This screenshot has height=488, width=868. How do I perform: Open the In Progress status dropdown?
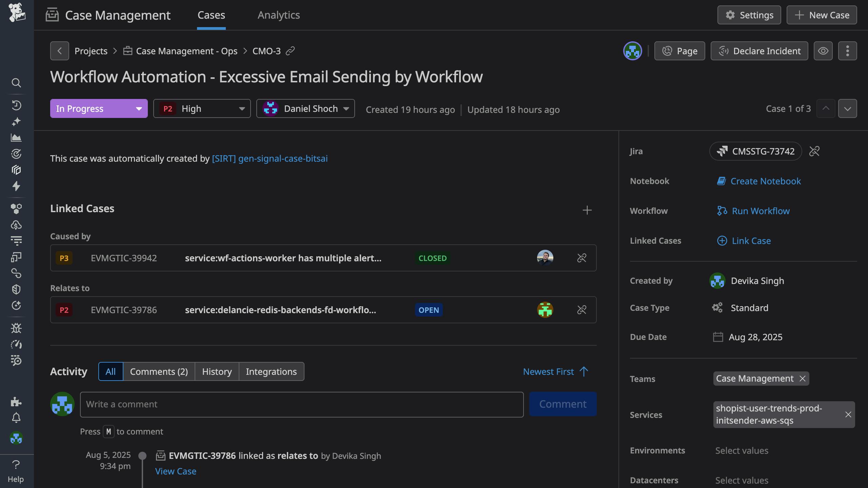pyautogui.click(x=99, y=108)
